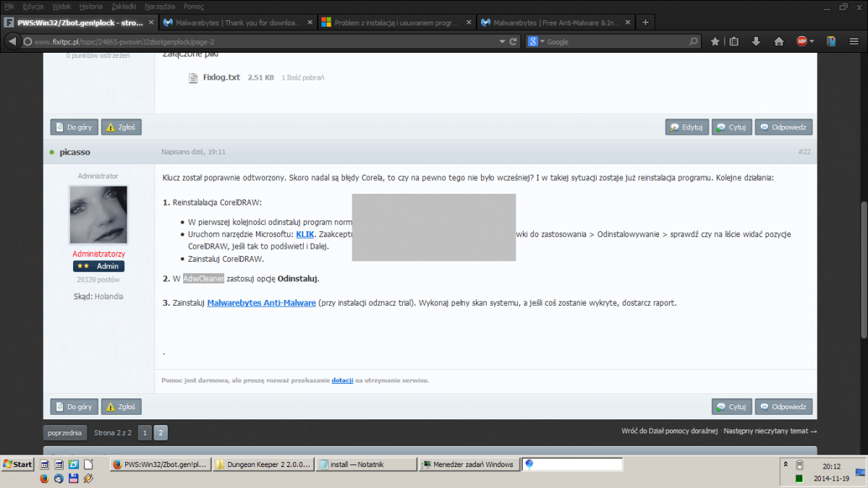Show hidden tray icons with the chevron
This screenshot has height=488, width=868.
tap(786, 463)
